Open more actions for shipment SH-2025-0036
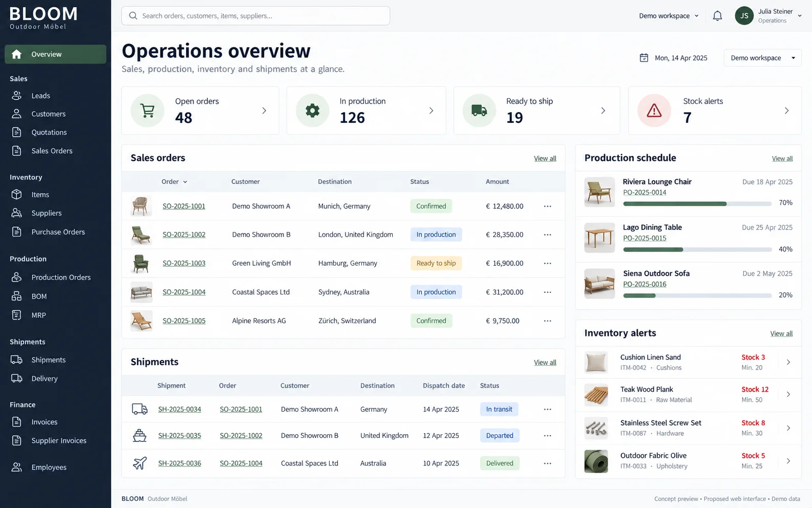Screen dimensions: 812x508 pyautogui.click(x=547, y=463)
